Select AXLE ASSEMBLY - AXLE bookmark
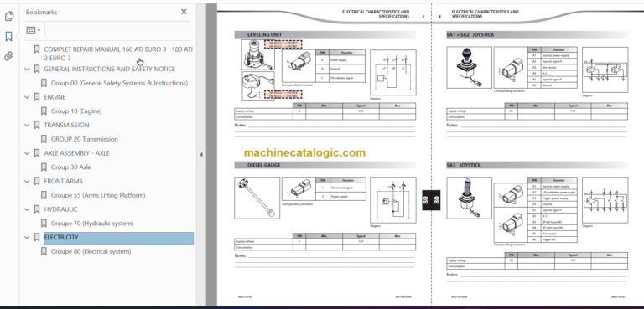Screen dimensions: 644x309 77,153
